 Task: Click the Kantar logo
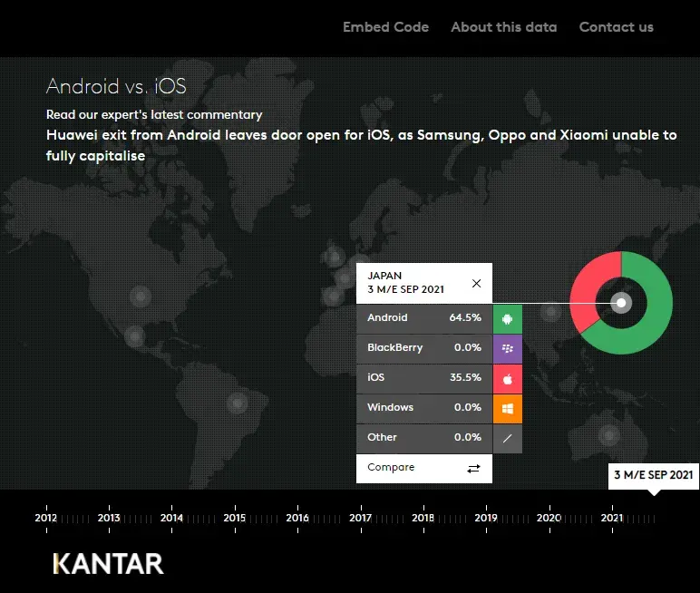[x=108, y=563]
